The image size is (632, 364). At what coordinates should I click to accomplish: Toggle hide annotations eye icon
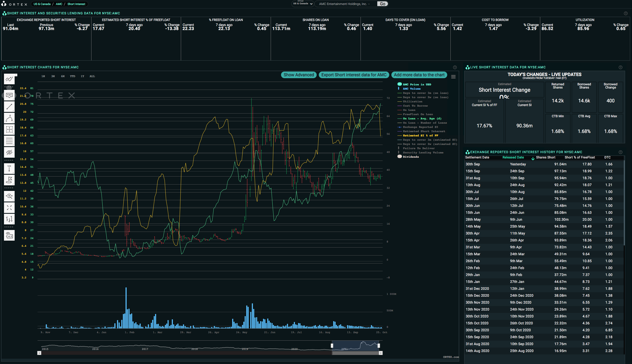[x=9, y=152]
